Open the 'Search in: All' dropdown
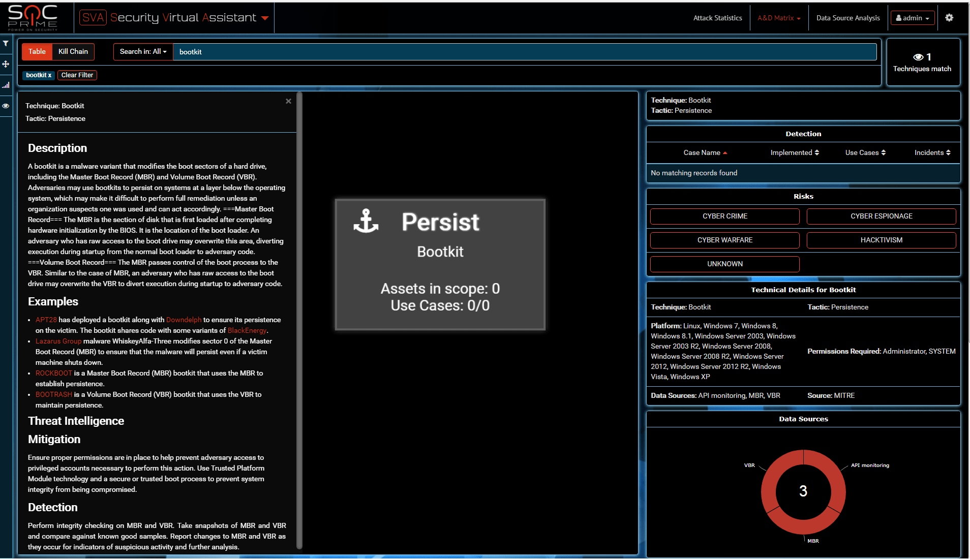970x560 pixels. pos(143,52)
